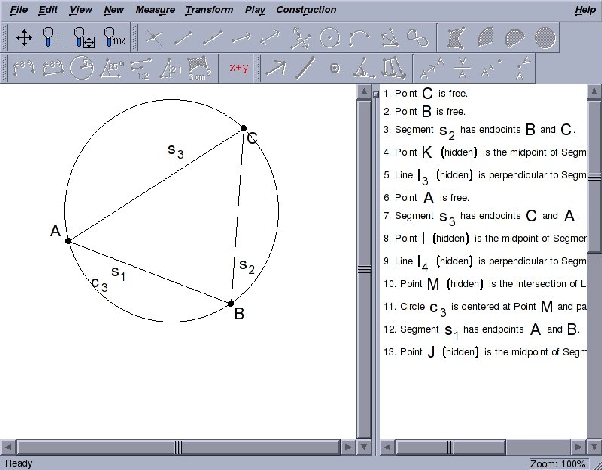Click point B on the sketch
This screenshot has width=602, height=470.
(x=230, y=303)
